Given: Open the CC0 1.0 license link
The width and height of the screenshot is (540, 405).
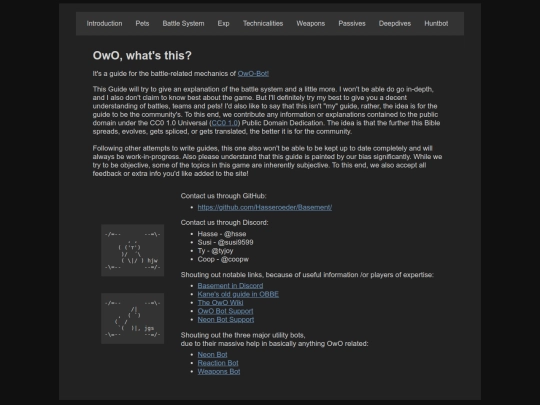Looking at the screenshot, I should [x=225, y=123].
